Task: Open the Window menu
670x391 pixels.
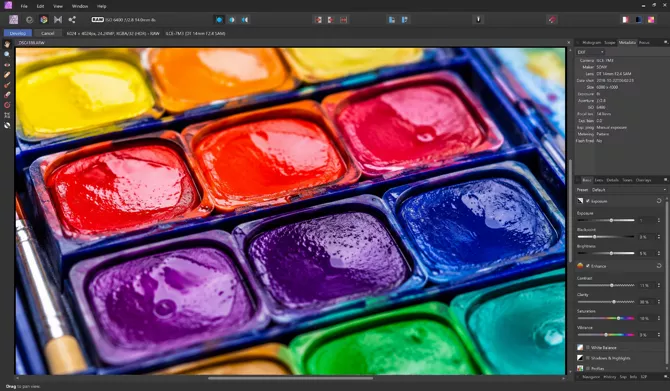Action: click(x=80, y=6)
